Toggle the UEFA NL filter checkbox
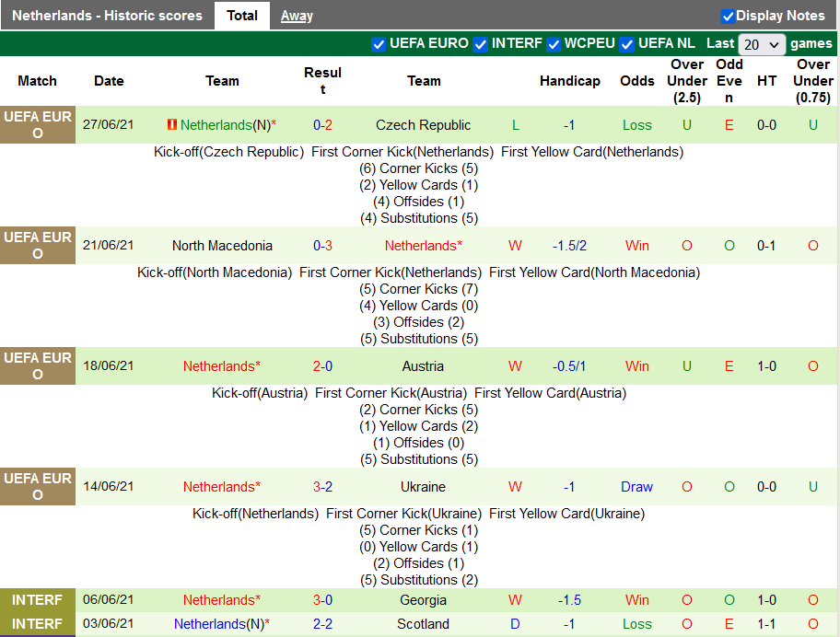Image resolution: width=840 pixels, height=637 pixels. coord(627,44)
